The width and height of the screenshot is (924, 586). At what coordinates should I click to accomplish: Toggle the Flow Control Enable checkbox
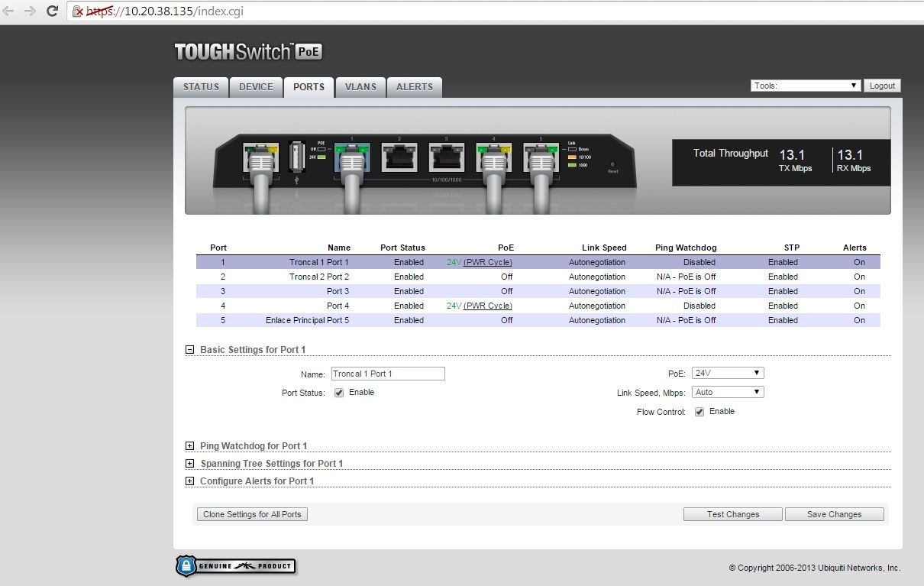[699, 412]
